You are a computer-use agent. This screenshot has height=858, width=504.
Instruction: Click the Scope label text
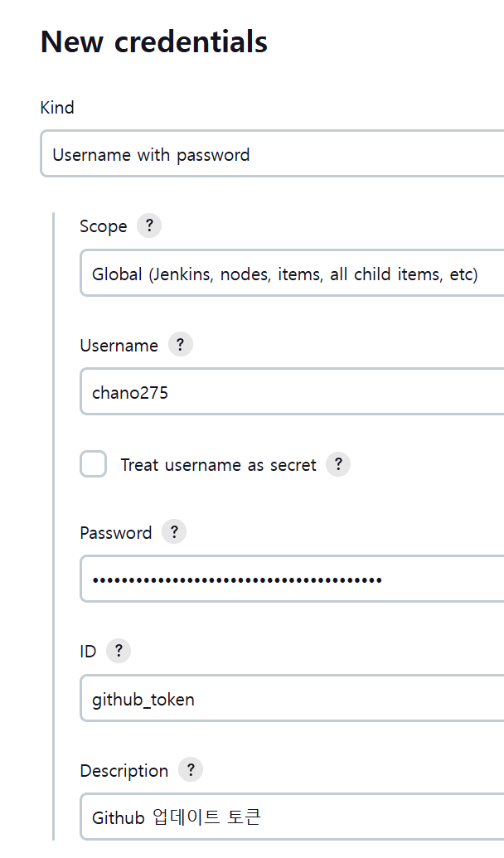click(104, 226)
